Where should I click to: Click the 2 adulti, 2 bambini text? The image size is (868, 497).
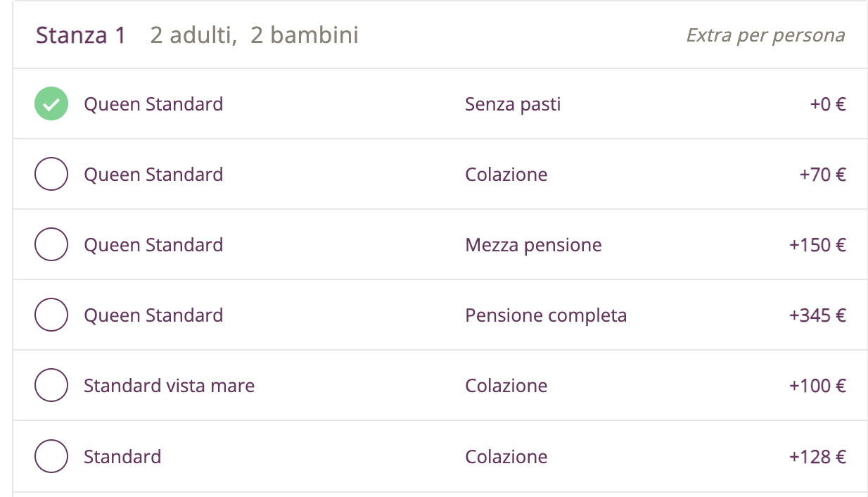point(254,34)
